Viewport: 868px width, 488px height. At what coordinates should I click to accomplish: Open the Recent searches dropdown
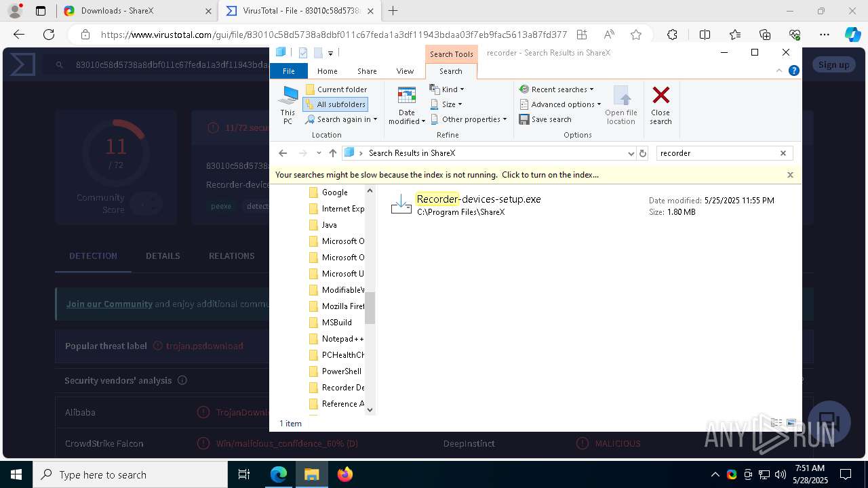[x=556, y=89]
